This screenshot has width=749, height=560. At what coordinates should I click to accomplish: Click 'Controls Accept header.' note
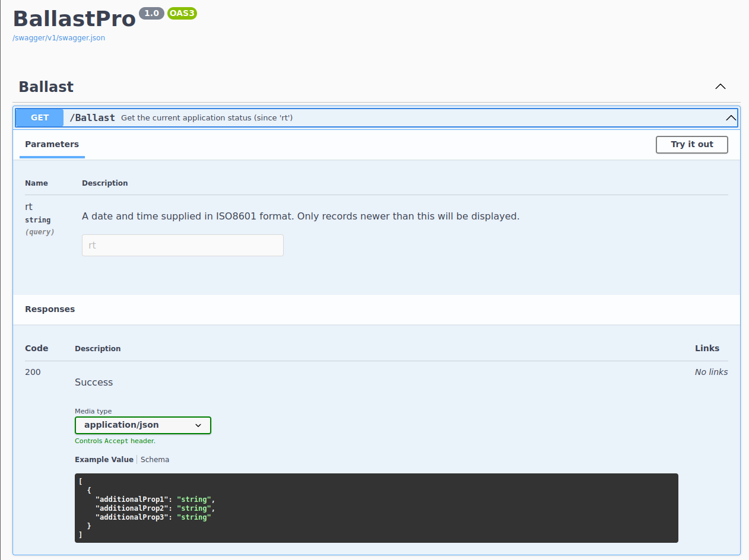pyautogui.click(x=115, y=441)
